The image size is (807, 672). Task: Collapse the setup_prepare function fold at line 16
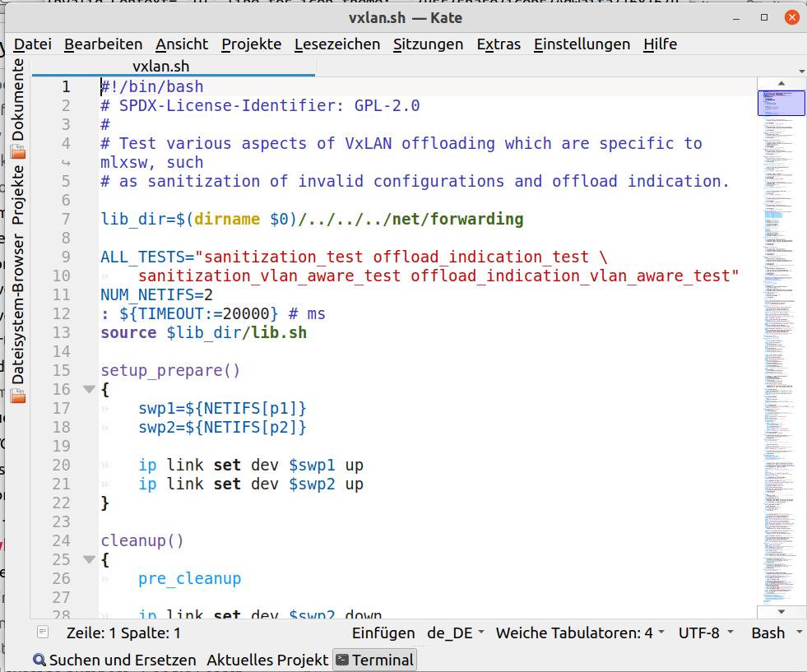coord(89,390)
